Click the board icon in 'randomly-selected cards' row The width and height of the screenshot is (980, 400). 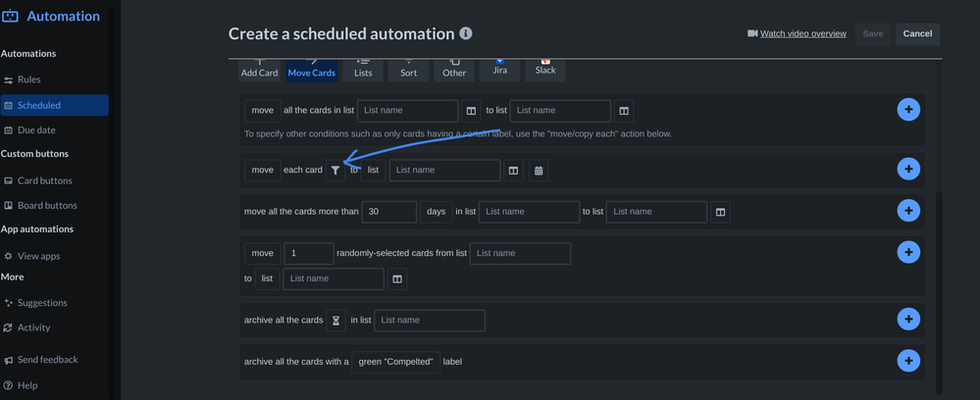click(x=397, y=278)
